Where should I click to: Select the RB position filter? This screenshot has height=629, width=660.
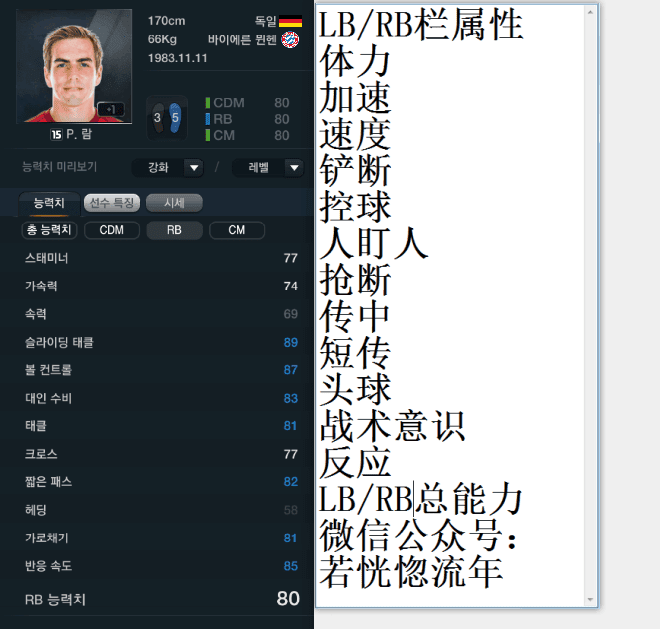174,230
